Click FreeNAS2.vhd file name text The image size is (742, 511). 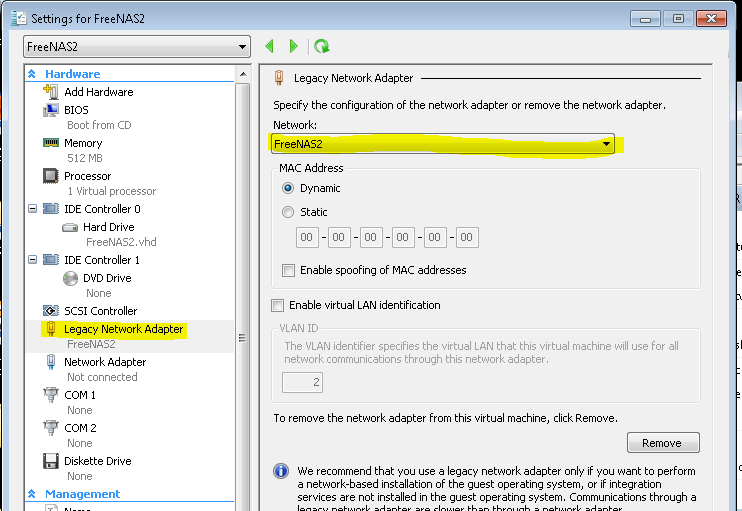tap(121, 242)
